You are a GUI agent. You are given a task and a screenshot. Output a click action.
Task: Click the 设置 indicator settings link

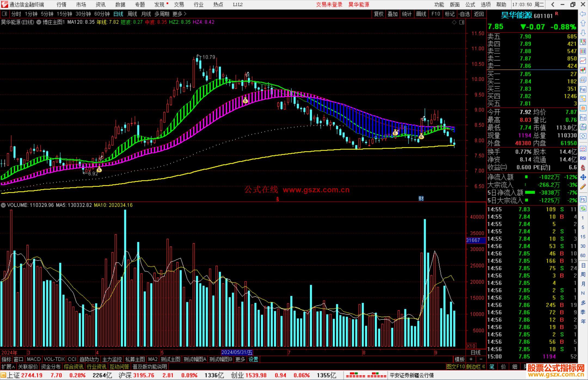[x=253, y=359]
